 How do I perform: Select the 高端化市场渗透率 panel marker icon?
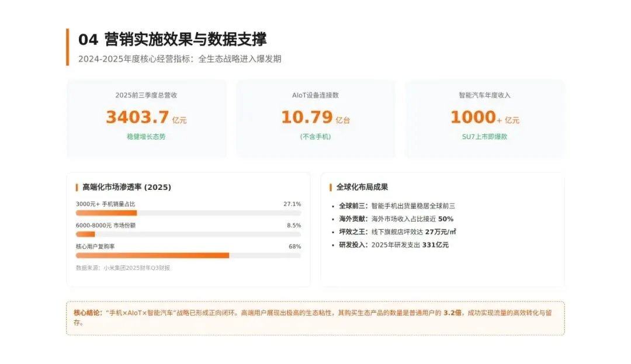[77, 188]
